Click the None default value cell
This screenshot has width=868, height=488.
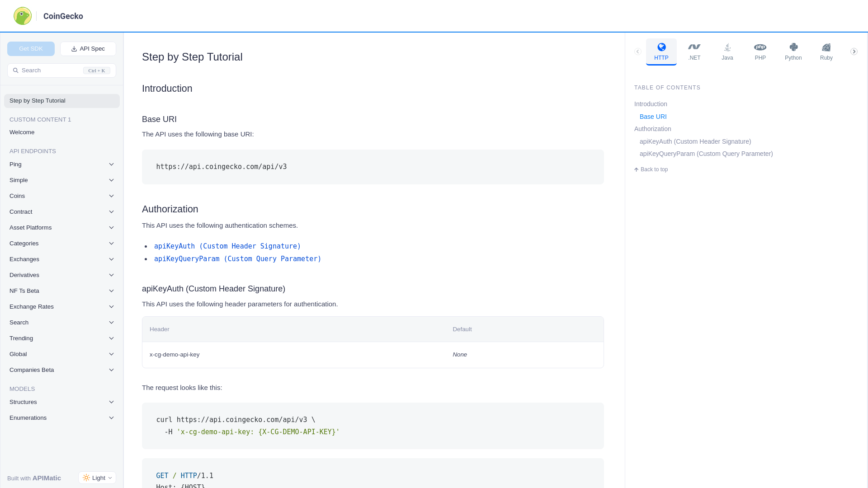pos(460,355)
